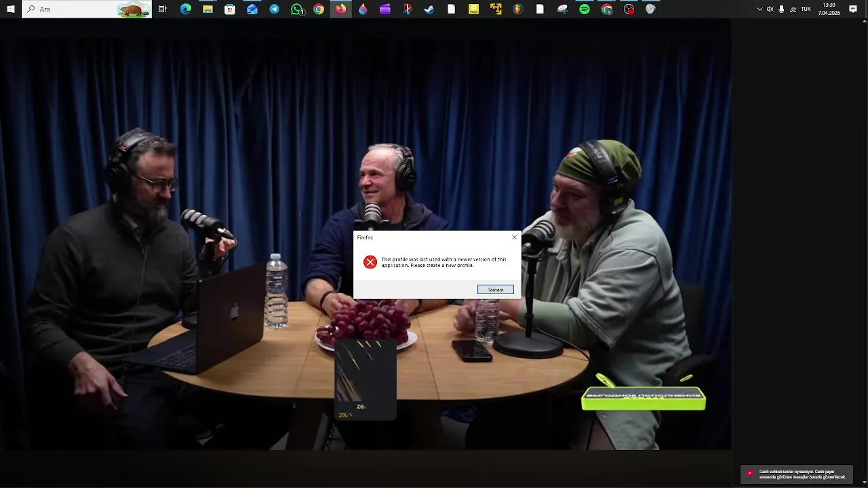Click the Firefox taskbar icon
868x488 pixels.
(x=340, y=9)
